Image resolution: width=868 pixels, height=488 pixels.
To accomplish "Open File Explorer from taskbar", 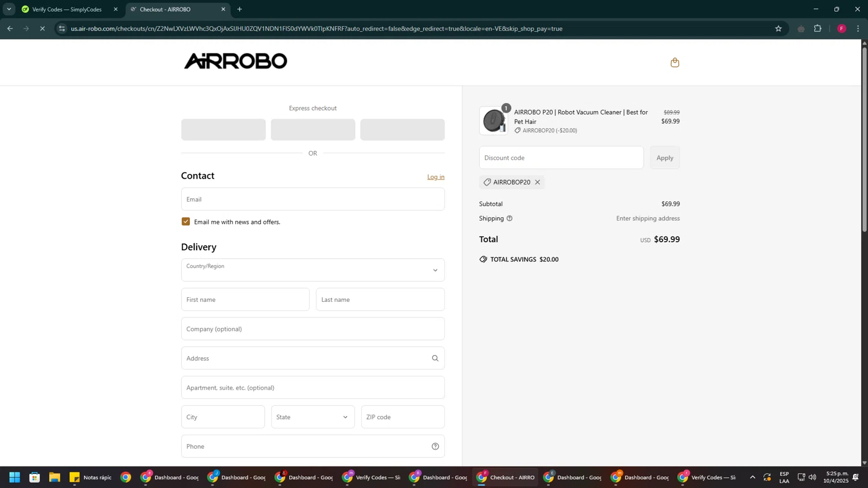I will pyautogui.click(x=54, y=478).
